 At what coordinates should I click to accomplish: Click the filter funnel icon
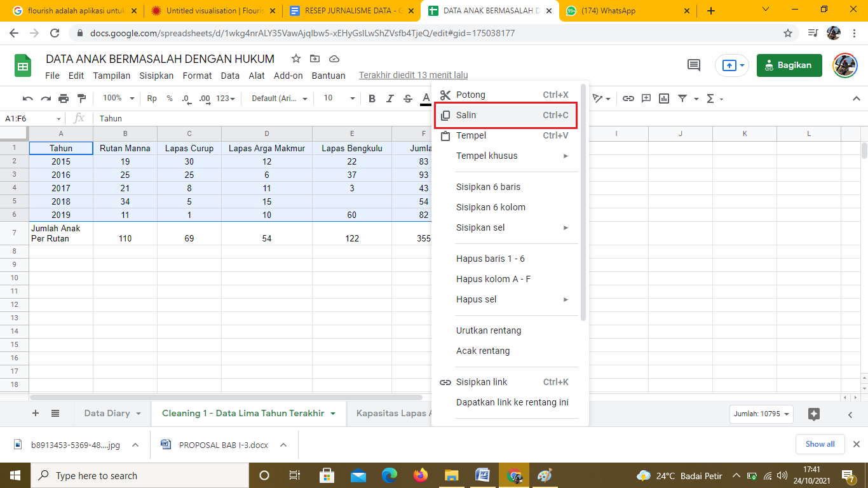[682, 98]
